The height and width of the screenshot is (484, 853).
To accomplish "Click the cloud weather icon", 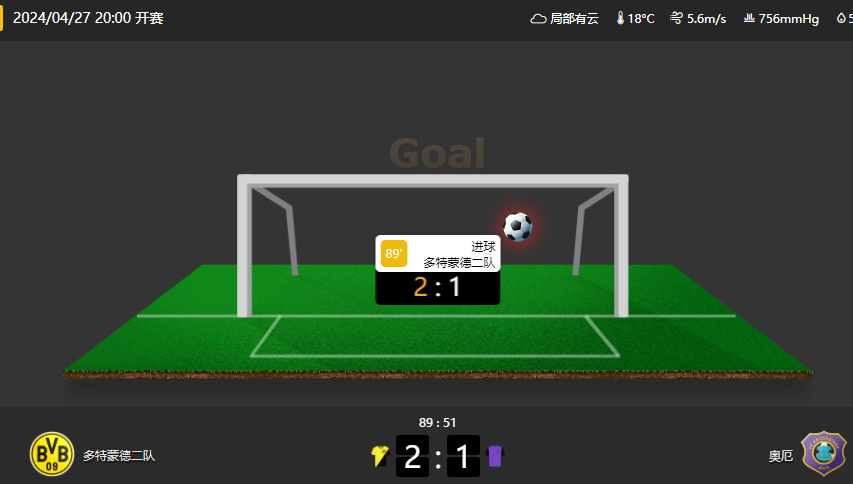I will coord(538,19).
